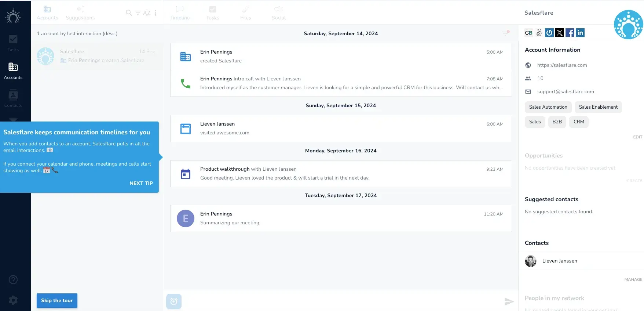Select the Sales Automation tag chip
Viewport: 644px width, 311px height.
(x=548, y=107)
